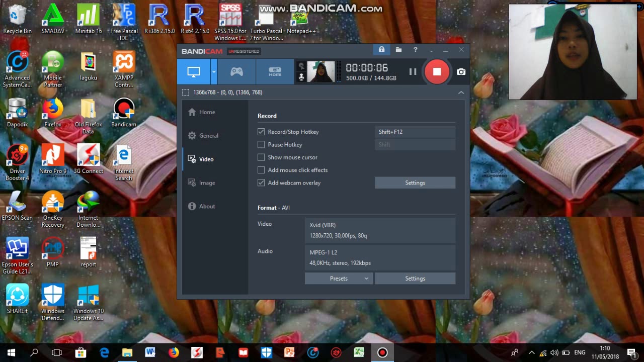644x362 pixels.
Task: Switch to game recording mode
Action: (236, 72)
